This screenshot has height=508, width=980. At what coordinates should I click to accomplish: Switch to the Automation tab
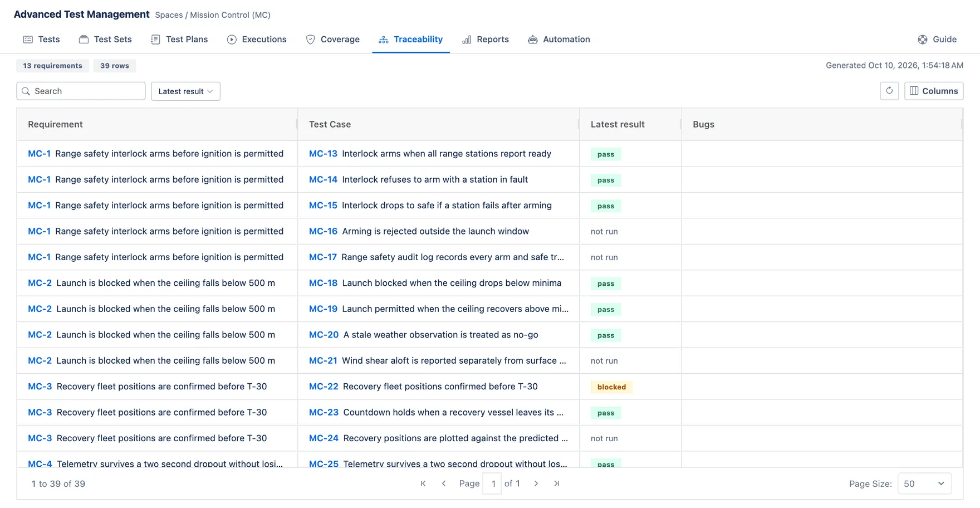[x=559, y=40]
